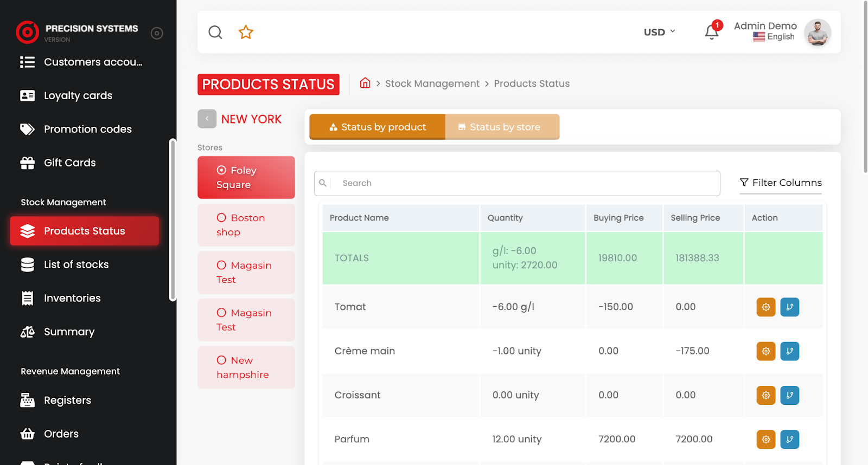Image resolution: width=868 pixels, height=465 pixels.
Task: Click the NEW YORK city heading
Action: click(x=251, y=119)
